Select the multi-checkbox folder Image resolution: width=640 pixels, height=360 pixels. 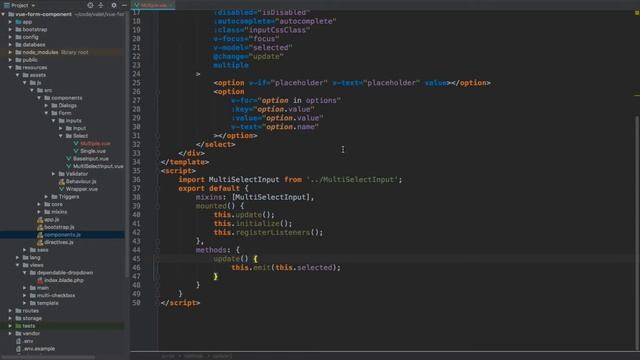coord(56,296)
